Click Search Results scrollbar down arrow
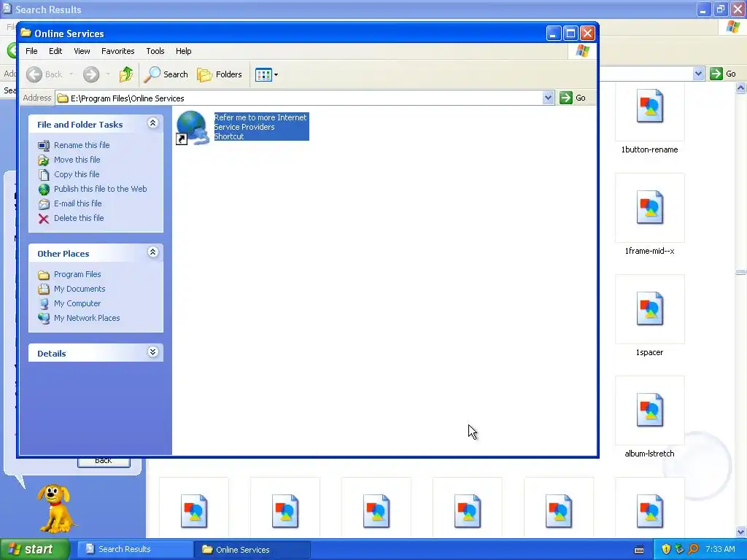The width and height of the screenshot is (747, 560). coord(741,532)
